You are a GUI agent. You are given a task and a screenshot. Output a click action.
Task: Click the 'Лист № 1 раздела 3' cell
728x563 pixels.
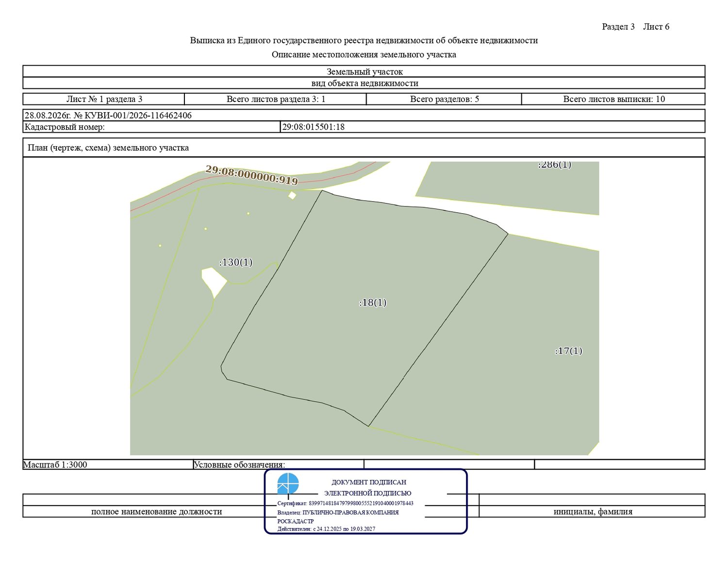click(x=104, y=99)
